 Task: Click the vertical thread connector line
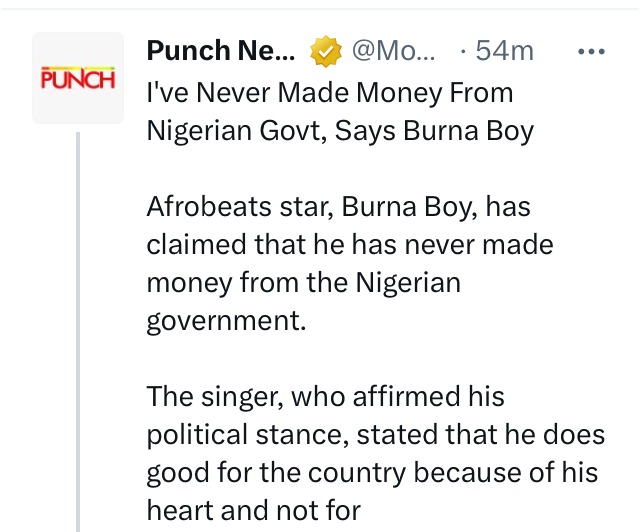coord(78,332)
